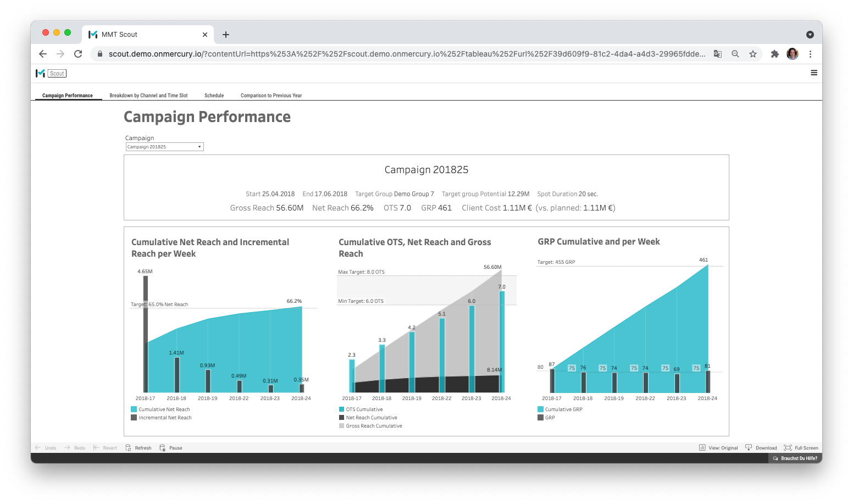Click Revert in the bottom toolbar
Viewport: 853px width, 504px height.
coord(105,447)
